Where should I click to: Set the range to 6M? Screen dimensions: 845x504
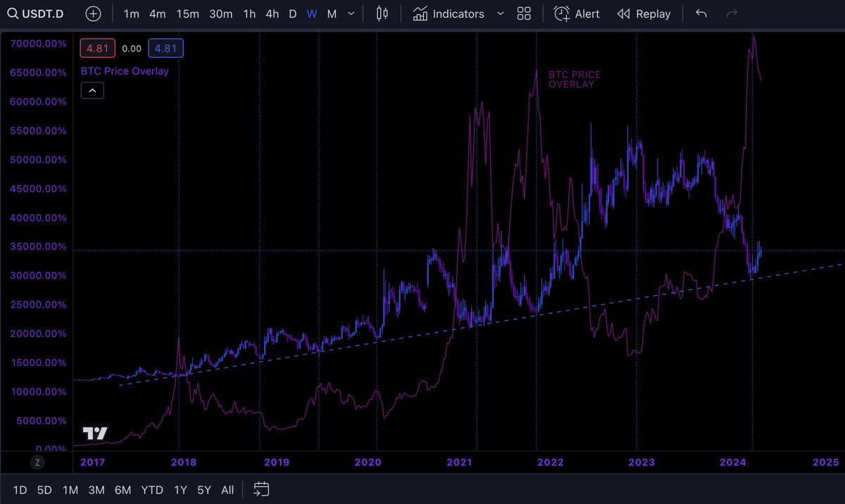click(123, 490)
